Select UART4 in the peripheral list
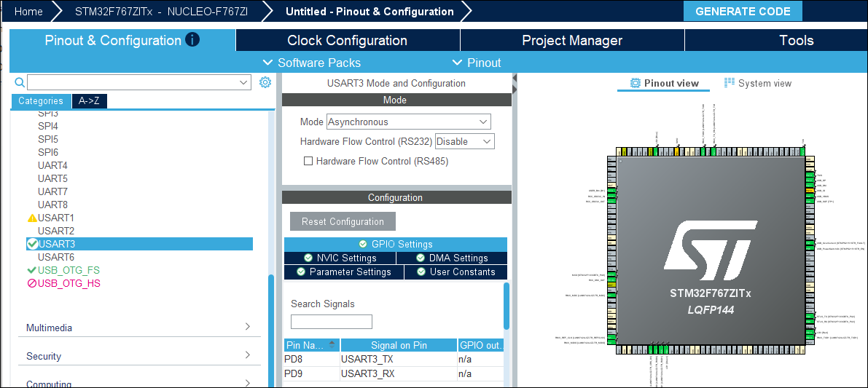868x388 pixels. [52, 165]
